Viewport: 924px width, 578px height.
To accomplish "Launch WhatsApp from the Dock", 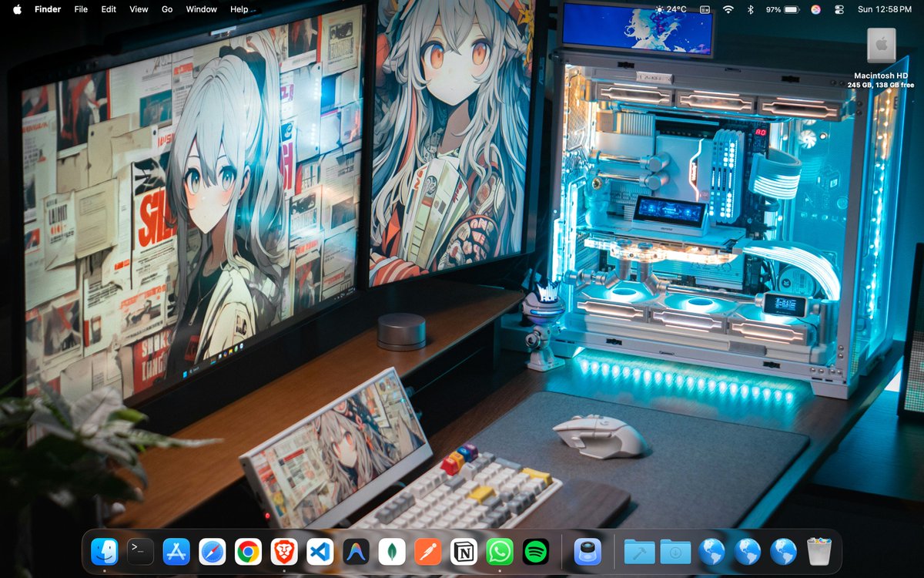I will 500,551.
